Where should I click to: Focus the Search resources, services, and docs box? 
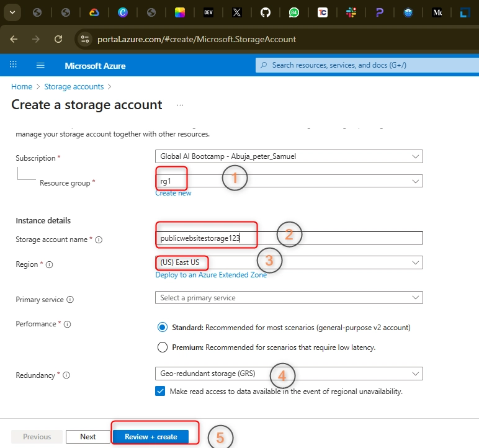[367, 65]
